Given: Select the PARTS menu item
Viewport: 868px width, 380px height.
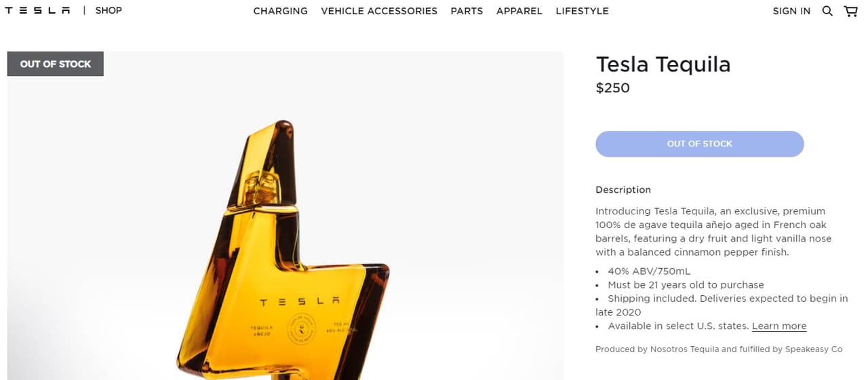Looking at the screenshot, I should pos(467,11).
